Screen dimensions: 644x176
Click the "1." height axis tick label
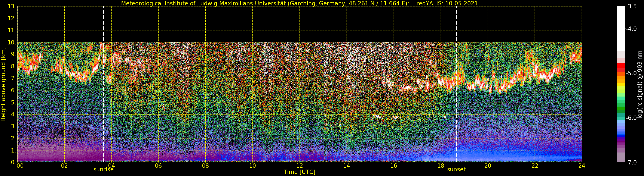[13, 150]
